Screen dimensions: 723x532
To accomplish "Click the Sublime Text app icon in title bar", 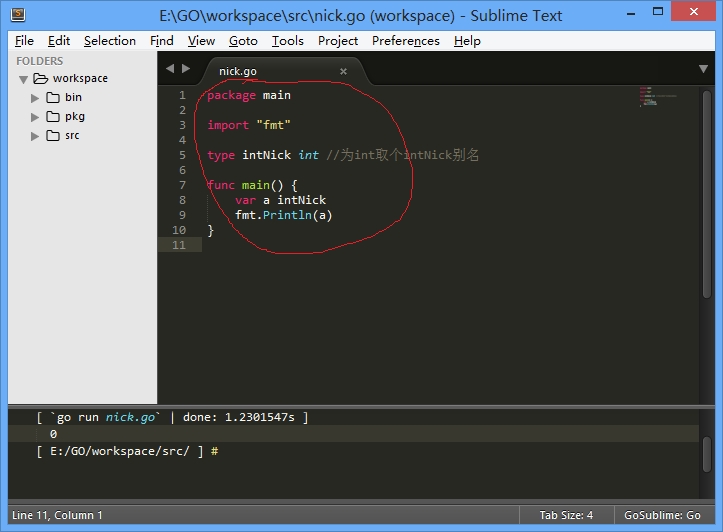I will [18, 15].
